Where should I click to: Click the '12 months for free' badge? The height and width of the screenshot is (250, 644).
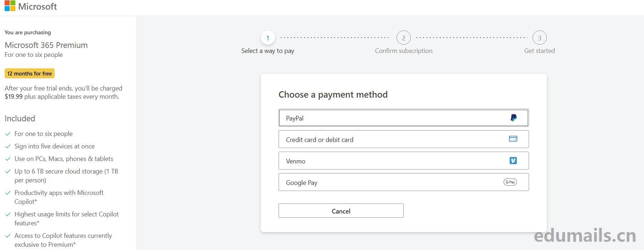point(30,73)
